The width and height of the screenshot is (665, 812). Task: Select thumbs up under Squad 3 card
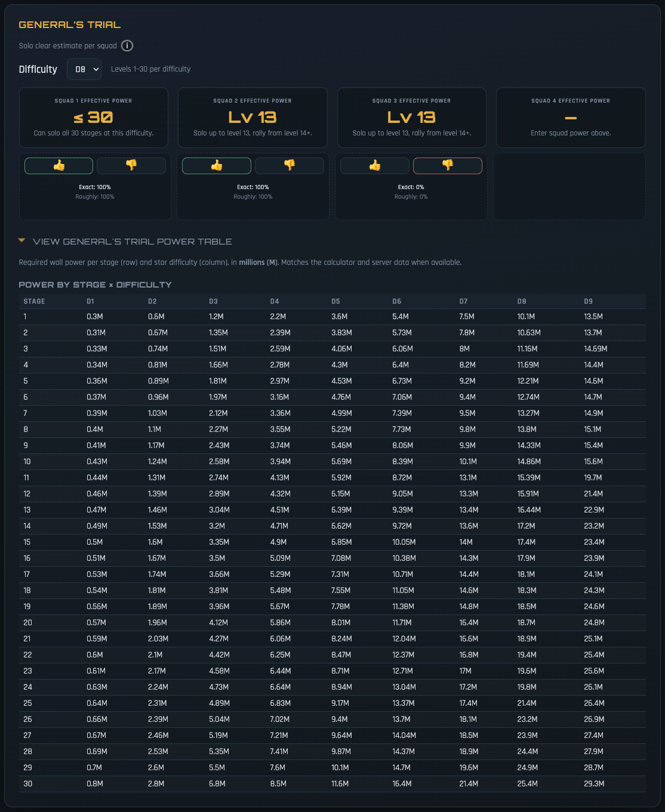375,166
